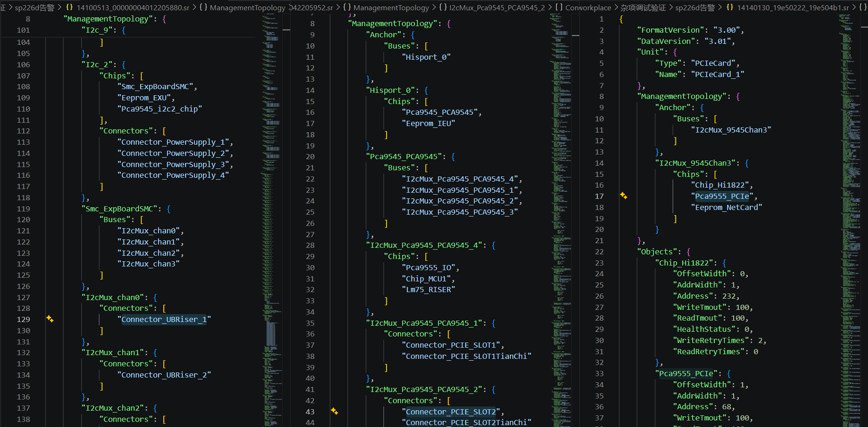Click "Hisport_0" value on line 11
The width and height of the screenshot is (868, 427).
click(426, 57)
